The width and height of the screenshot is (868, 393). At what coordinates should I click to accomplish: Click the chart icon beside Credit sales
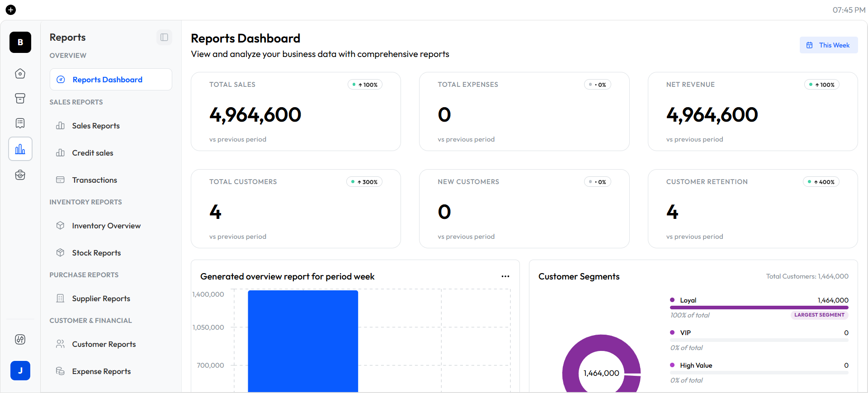point(60,153)
